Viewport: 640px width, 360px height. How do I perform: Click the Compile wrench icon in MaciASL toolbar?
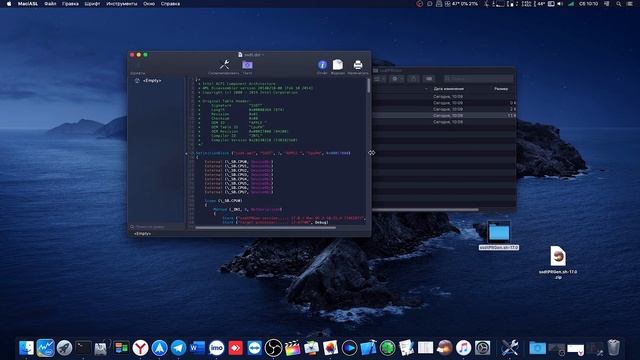(224, 64)
